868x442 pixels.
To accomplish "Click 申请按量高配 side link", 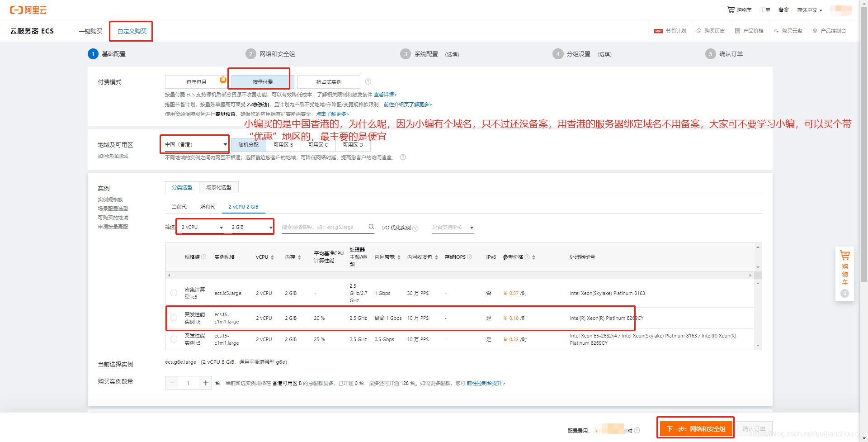I will 113,227.
